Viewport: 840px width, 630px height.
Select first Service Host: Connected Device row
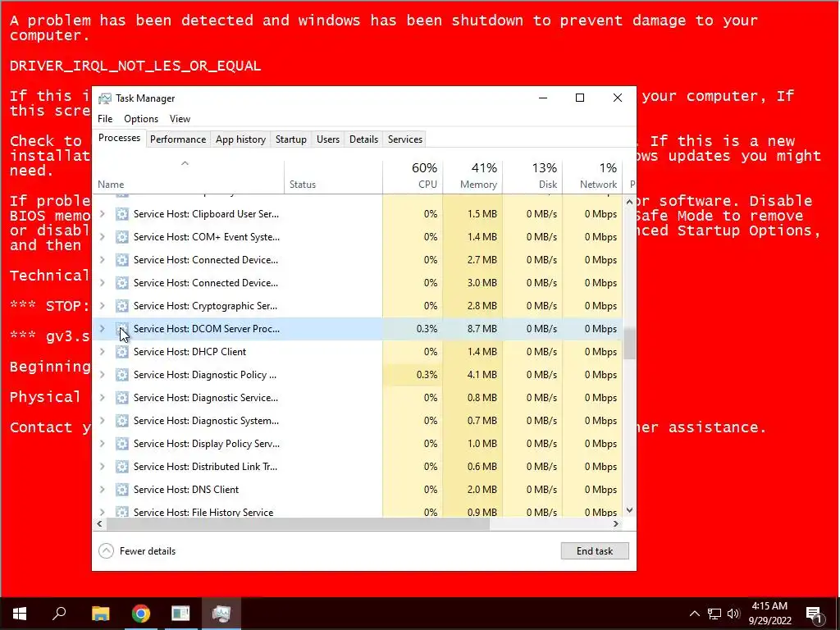(358, 260)
